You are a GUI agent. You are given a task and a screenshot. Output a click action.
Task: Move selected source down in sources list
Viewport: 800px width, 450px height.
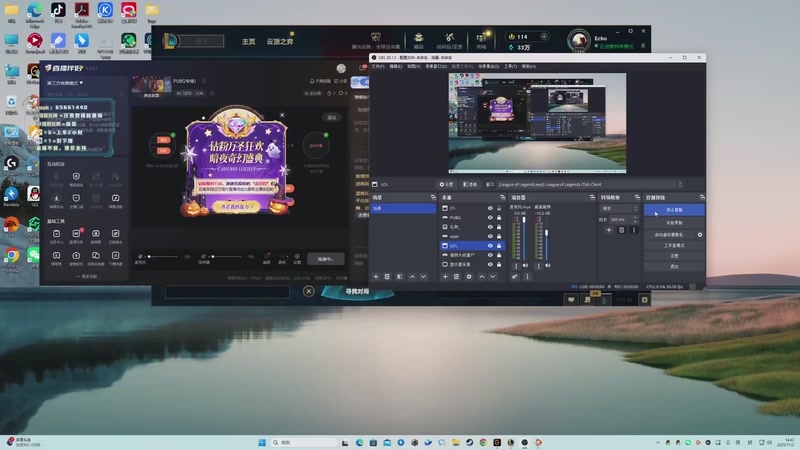point(493,277)
